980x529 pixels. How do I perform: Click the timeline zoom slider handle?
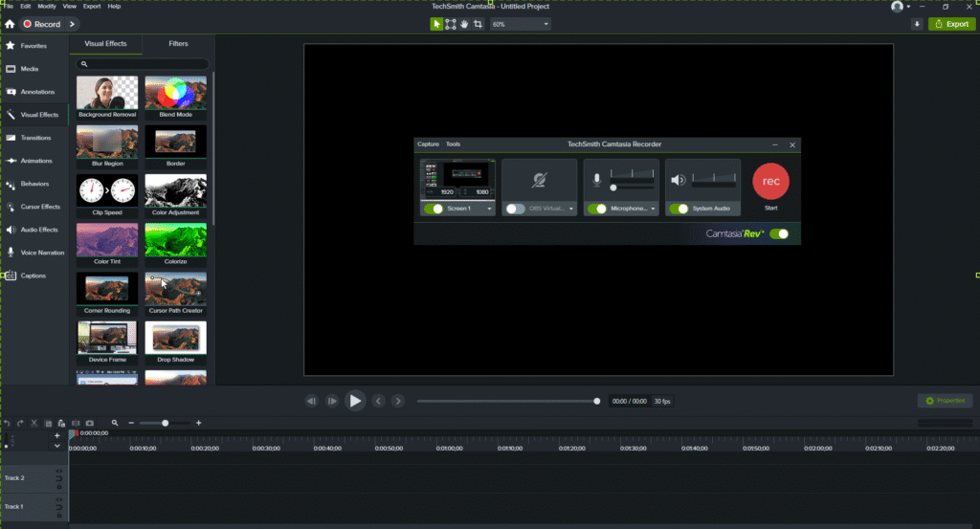(165, 423)
